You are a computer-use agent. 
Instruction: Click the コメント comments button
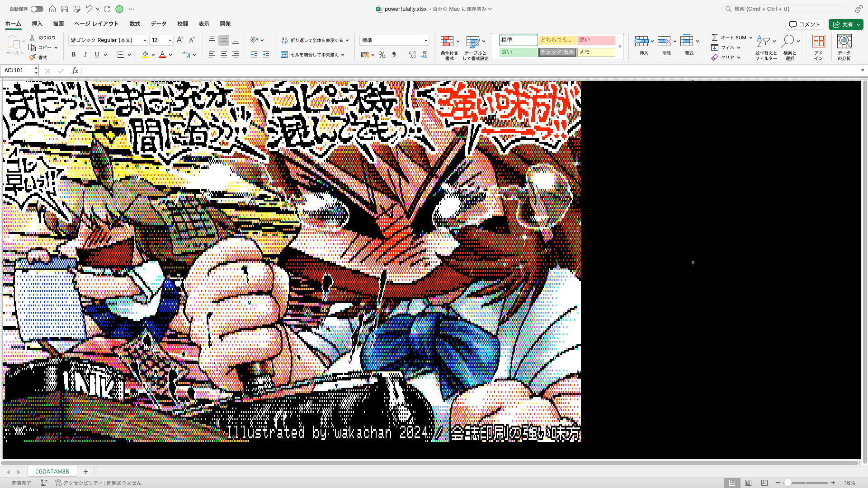[805, 24]
